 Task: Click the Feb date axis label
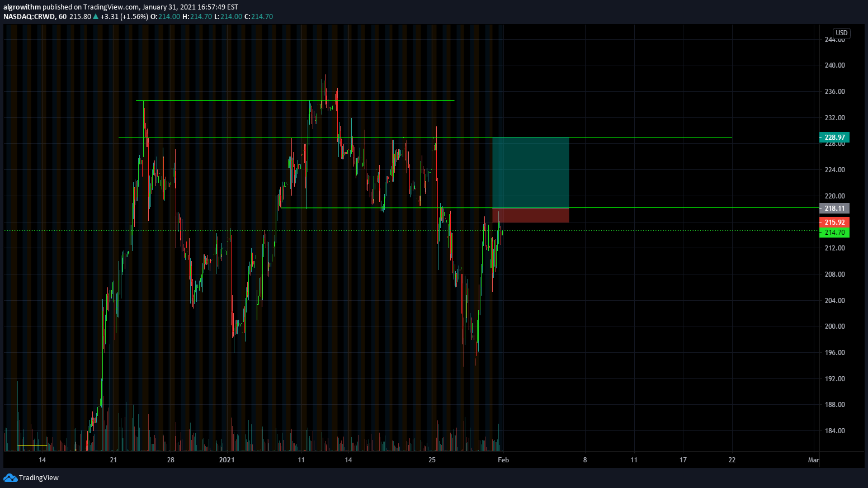click(x=503, y=460)
